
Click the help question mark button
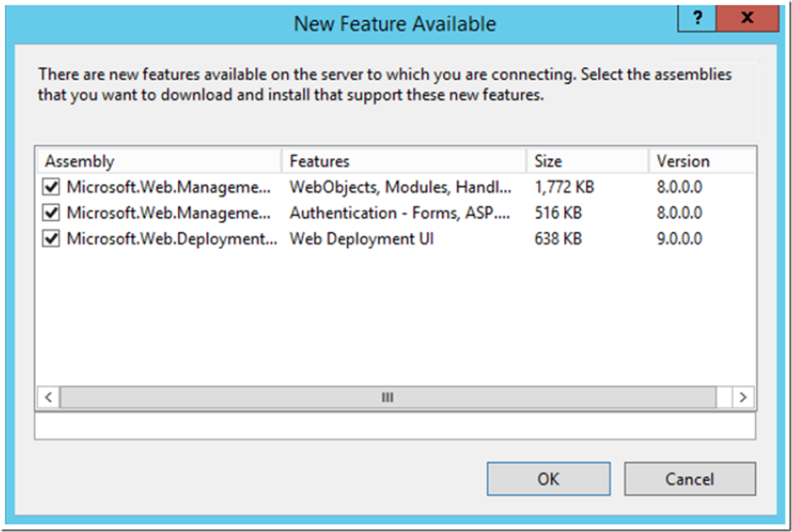pyautogui.click(x=697, y=18)
